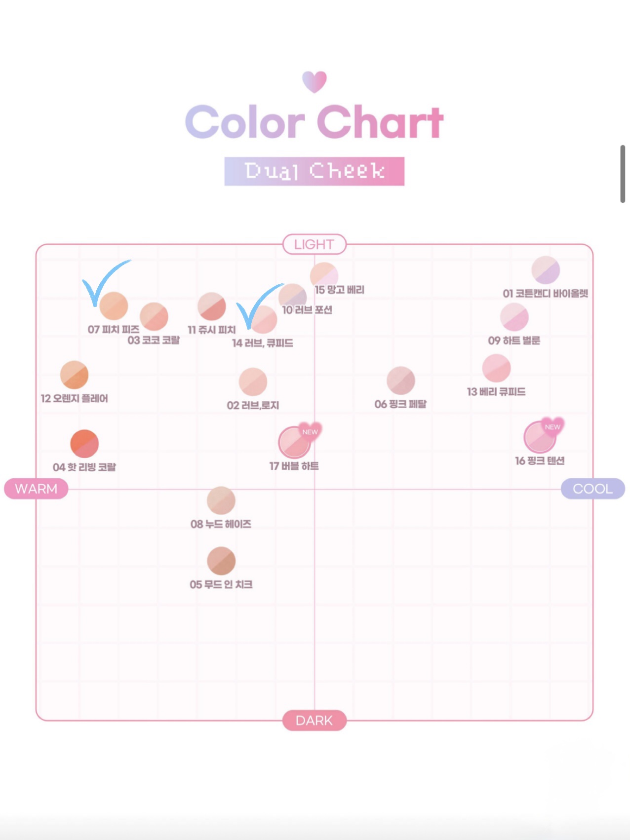Pick the 13 베리 큐피드 circle
Image resolution: width=630 pixels, height=840 pixels.
496,368
